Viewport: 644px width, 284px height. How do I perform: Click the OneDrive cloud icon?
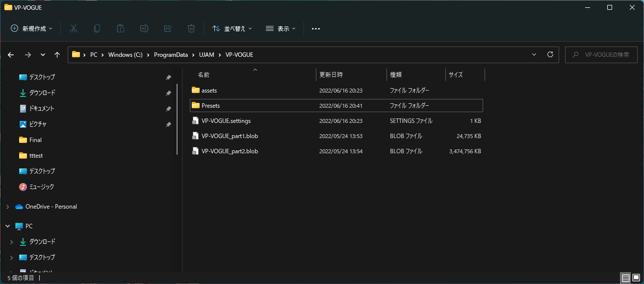pos(19,207)
